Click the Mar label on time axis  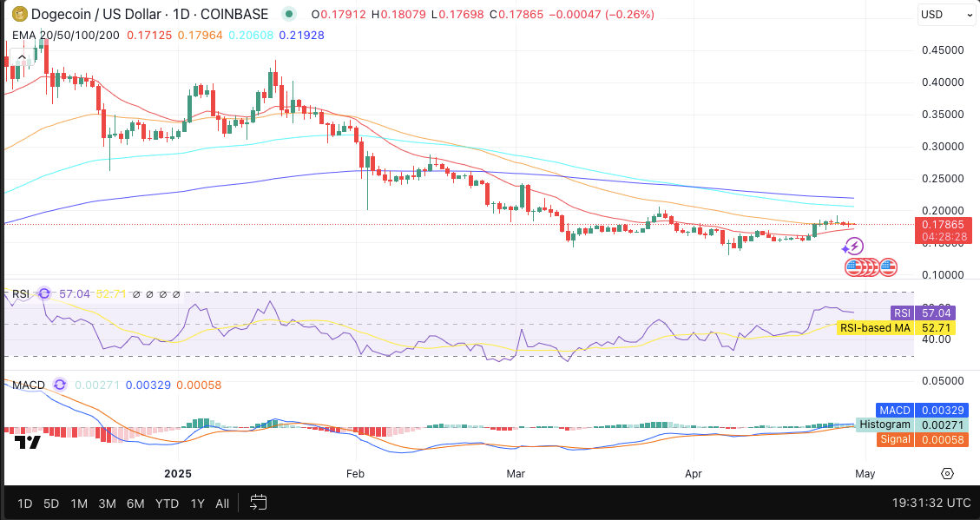click(516, 474)
